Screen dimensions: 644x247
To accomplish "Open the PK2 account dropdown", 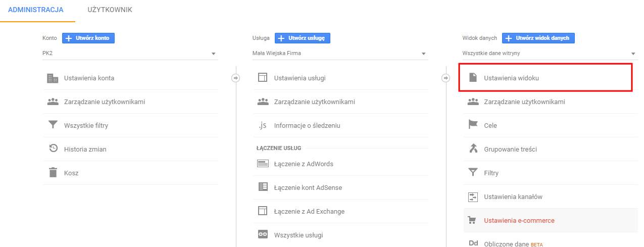I will [x=130, y=53].
